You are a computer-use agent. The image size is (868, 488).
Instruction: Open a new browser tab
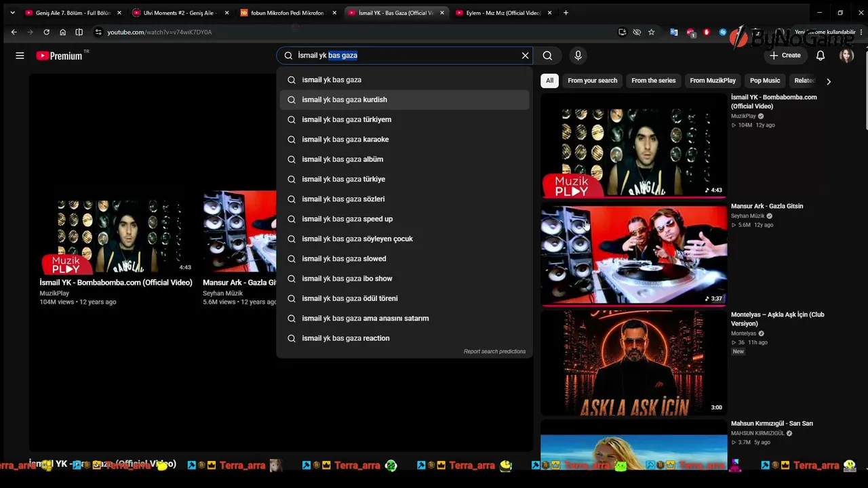566,13
